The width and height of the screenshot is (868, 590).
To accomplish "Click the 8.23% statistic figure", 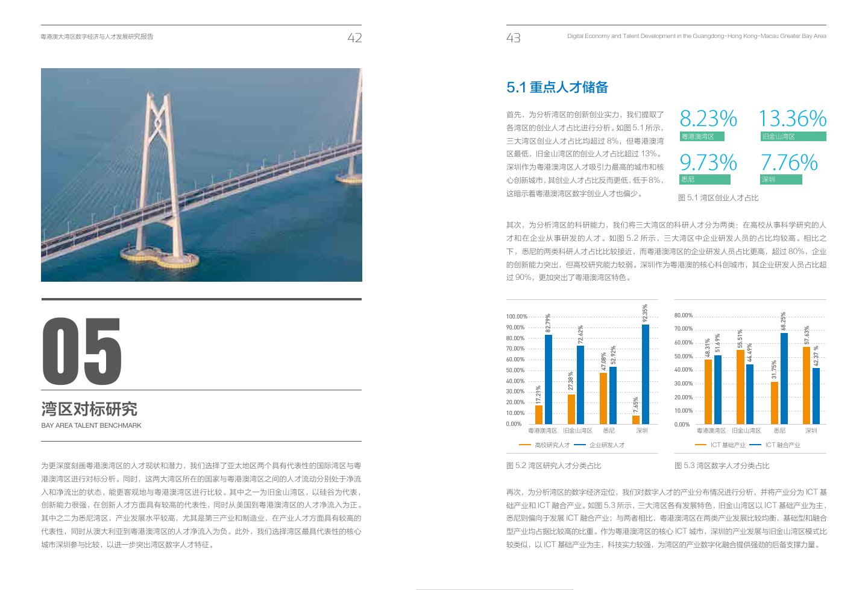I will (708, 118).
